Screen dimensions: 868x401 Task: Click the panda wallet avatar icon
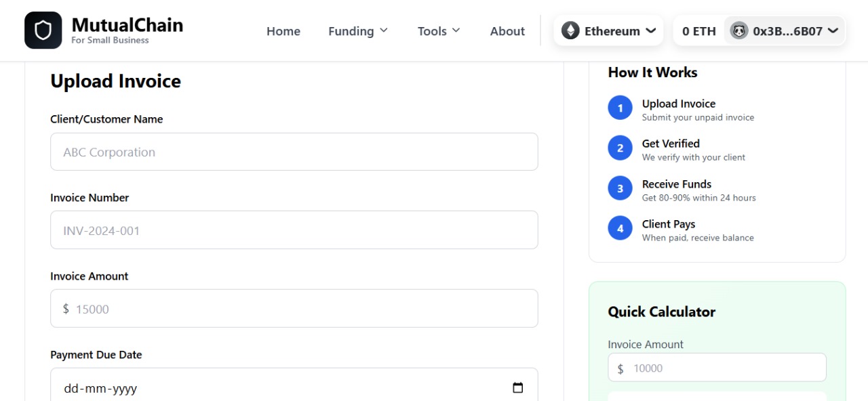point(738,30)
